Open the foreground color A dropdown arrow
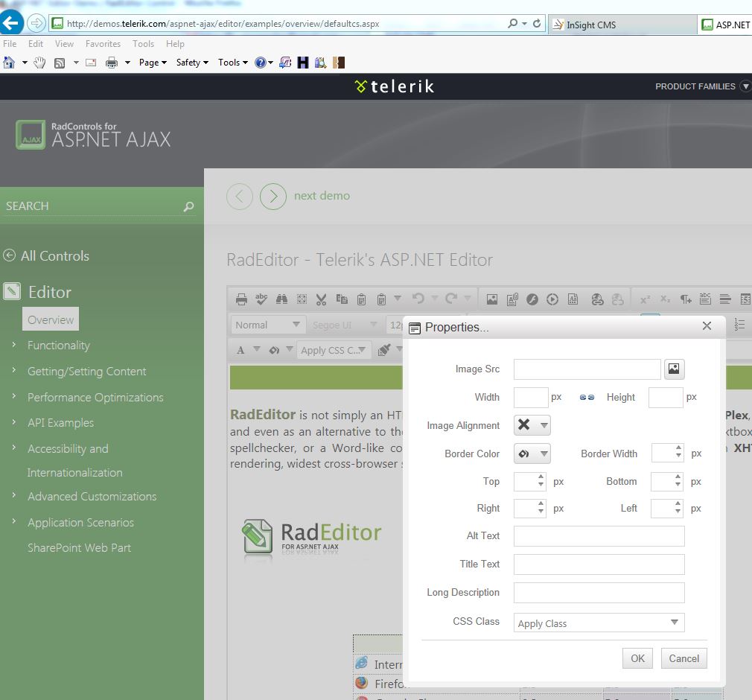 point(257,349)
